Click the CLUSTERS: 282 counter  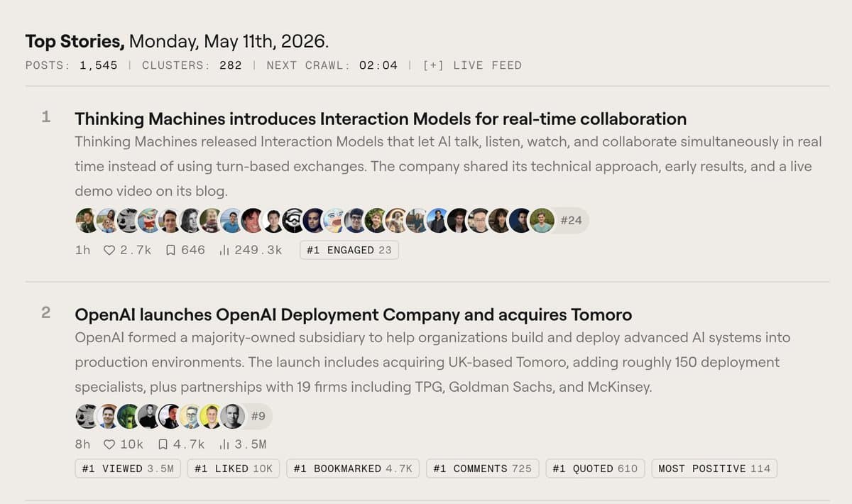click(x=192, y=65)
